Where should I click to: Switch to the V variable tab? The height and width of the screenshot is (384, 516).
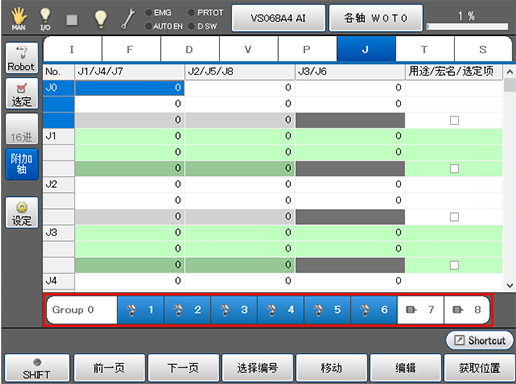(249, 49)
